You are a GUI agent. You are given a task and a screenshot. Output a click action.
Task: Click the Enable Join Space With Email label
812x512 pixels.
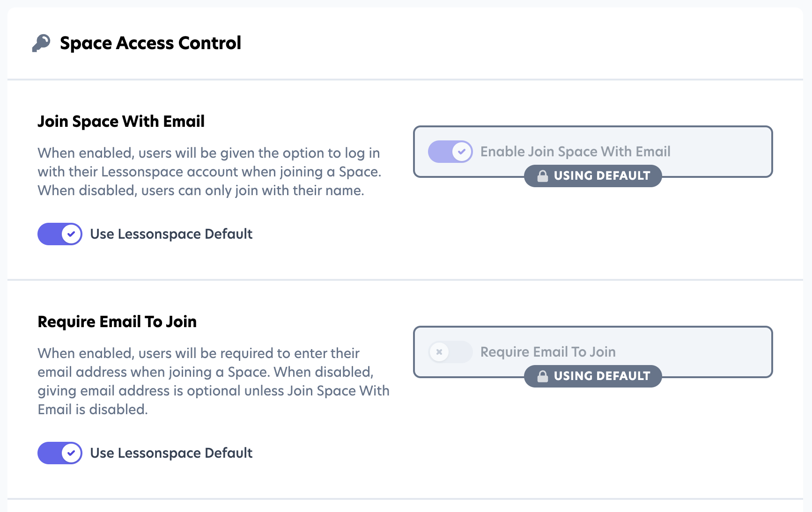tap(575, 152)
